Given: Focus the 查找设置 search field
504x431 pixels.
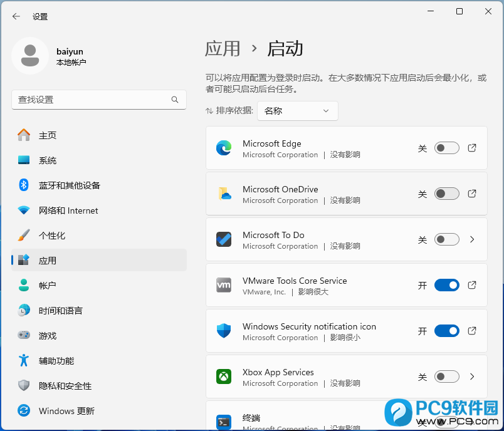Looking at the screenshot, I should [99, 100].
